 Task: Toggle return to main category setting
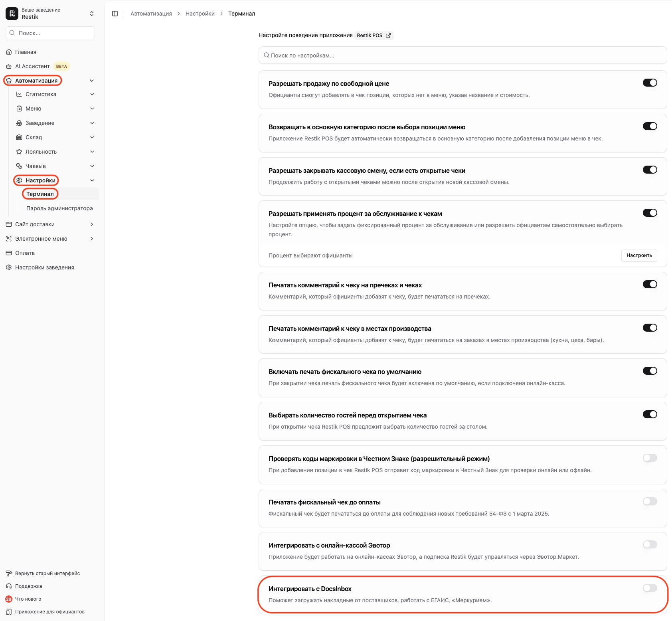pos(650,126)
